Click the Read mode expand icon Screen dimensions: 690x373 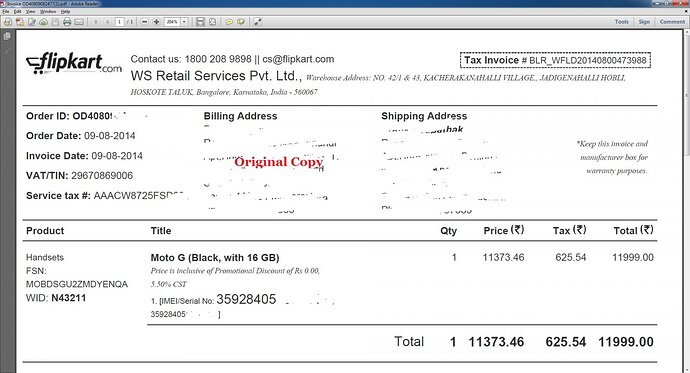258,22
